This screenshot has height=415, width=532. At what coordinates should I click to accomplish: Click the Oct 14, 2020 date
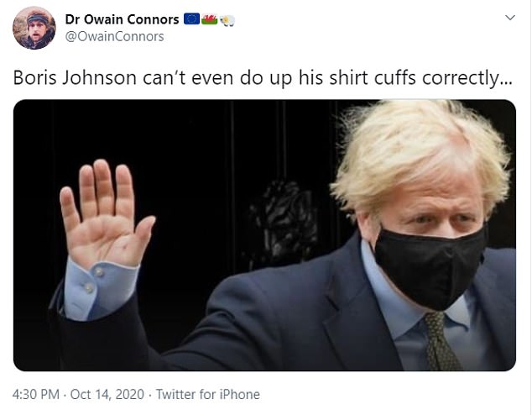pos(107,394)
